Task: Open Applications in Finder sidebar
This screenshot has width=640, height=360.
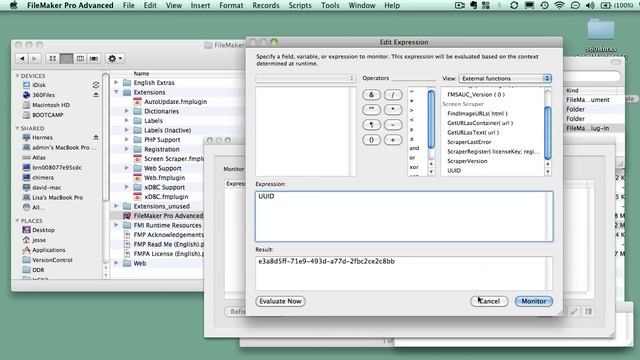Action: [x=49, y=250]
